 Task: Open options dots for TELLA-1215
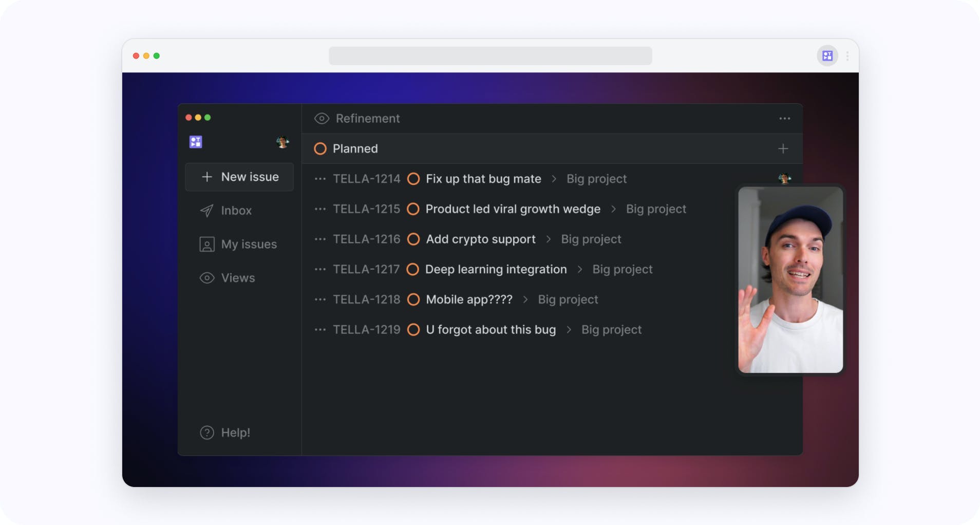click(320, 209)
